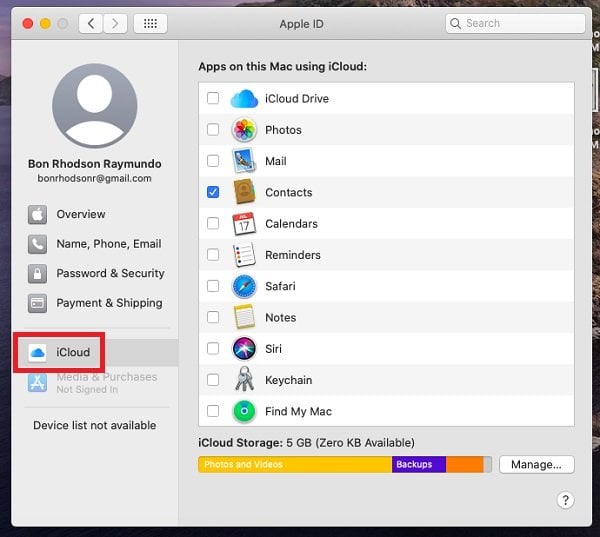Click the Siri icon

click(x=244, y=348)
